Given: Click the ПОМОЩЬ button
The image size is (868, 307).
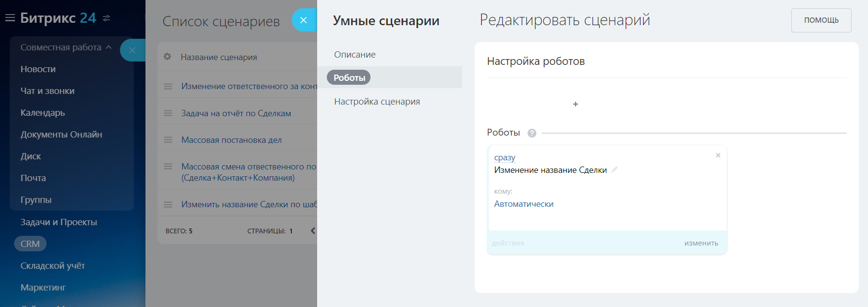Looking at the screenshot, I should point(821,20).
